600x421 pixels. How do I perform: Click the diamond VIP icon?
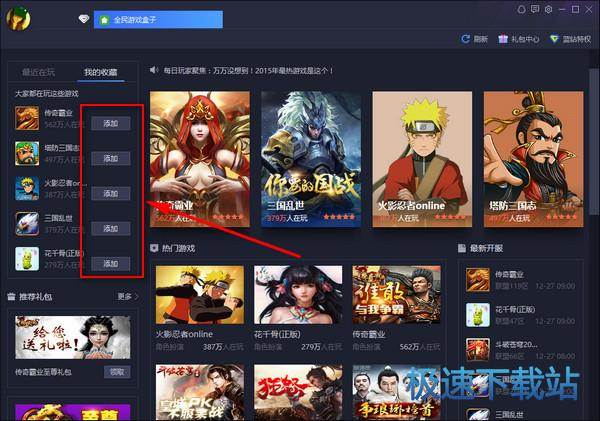(84, 18)
